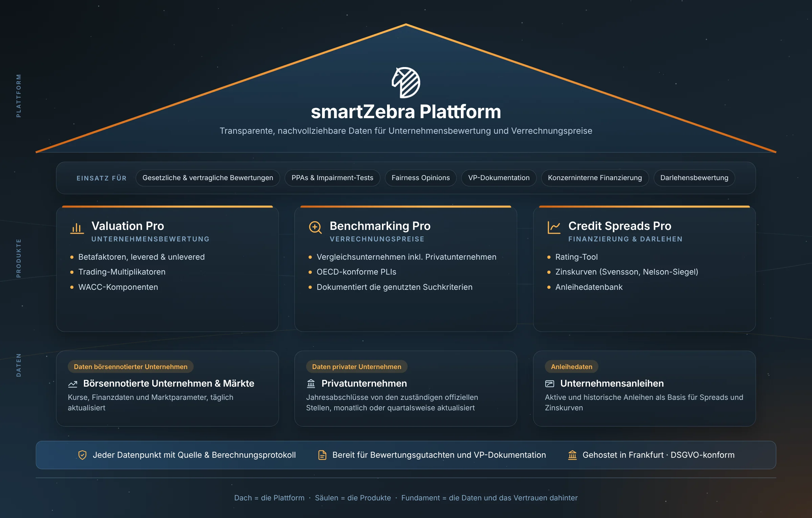Click the WACC-Komponenten bullet
The image size is (812, 518).
[x=118, y=287]
